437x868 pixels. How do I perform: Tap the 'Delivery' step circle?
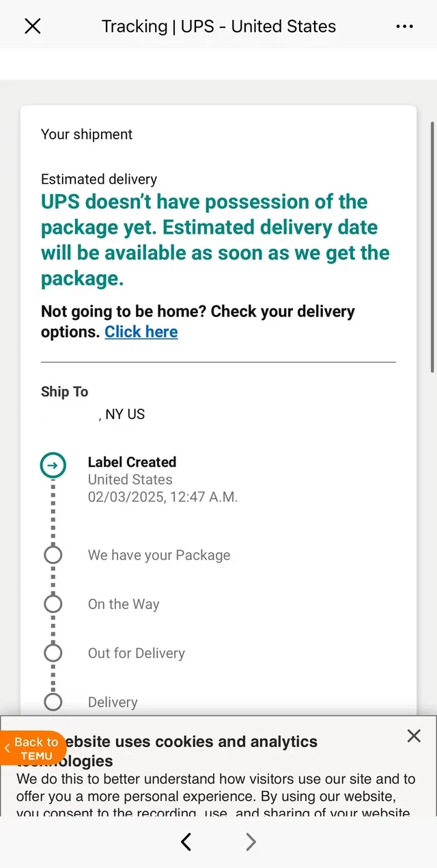tap(53, 702)
